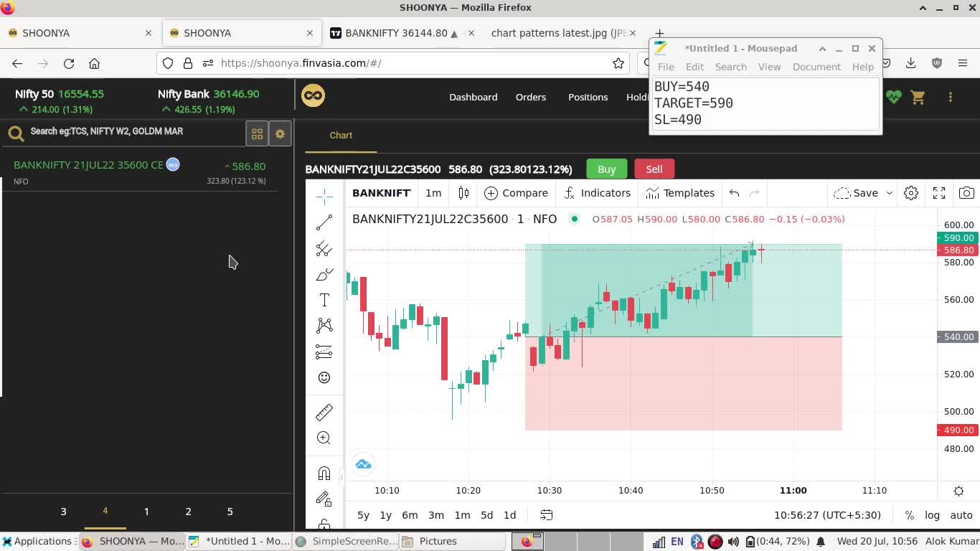Open Search menu in Mousepad
This screenshot has width=980, height=551.
[x=730, y=67]
